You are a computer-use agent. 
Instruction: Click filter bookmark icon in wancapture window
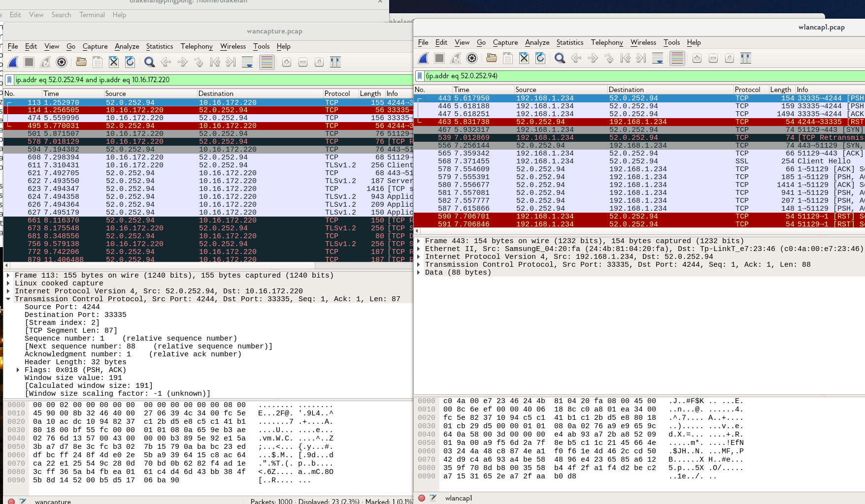9,80
